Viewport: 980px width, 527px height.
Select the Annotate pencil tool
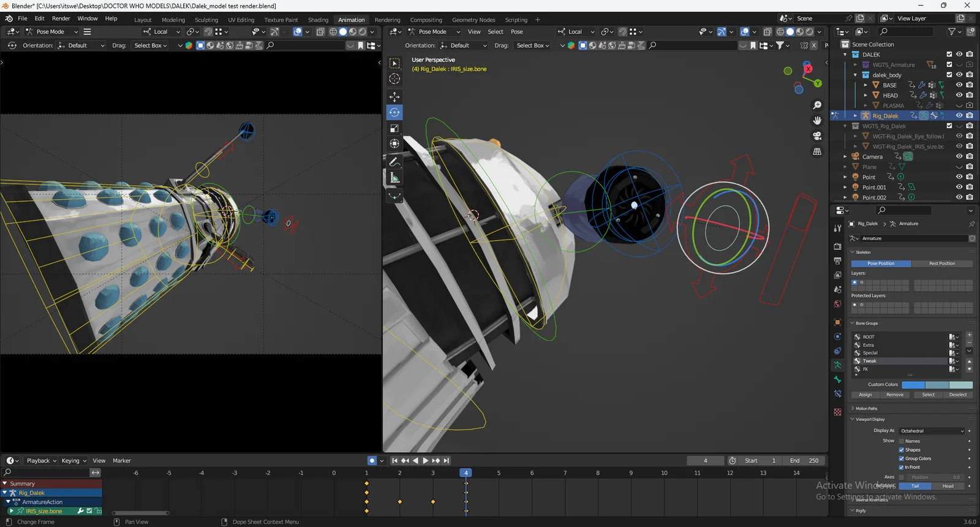coord(394,162)
